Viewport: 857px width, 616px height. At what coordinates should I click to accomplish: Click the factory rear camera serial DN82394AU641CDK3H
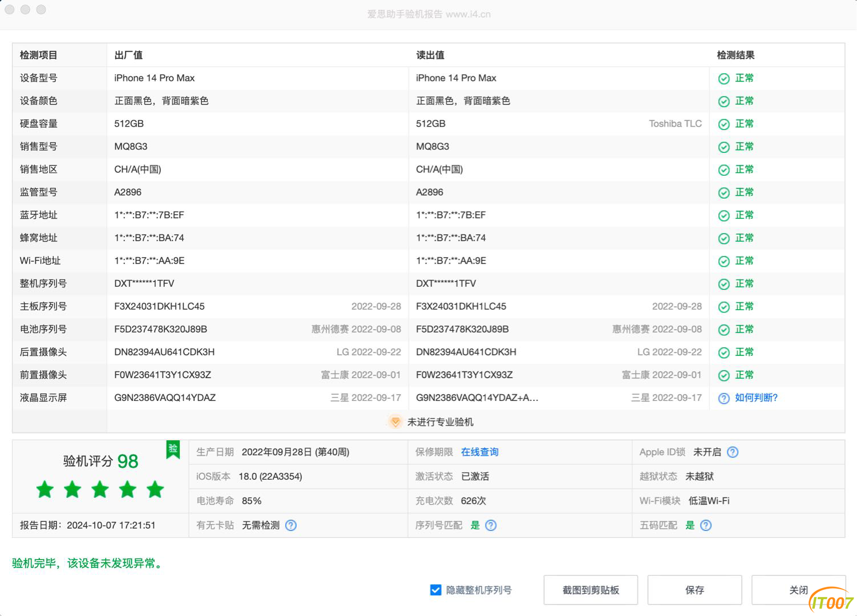point(164,352)
